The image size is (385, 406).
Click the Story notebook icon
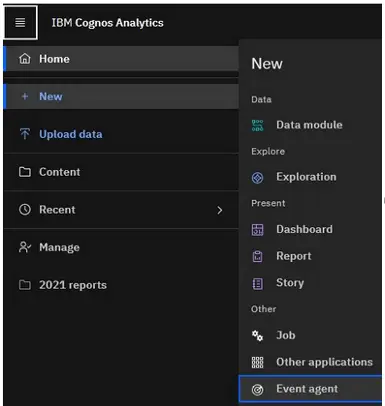[257, 284]
